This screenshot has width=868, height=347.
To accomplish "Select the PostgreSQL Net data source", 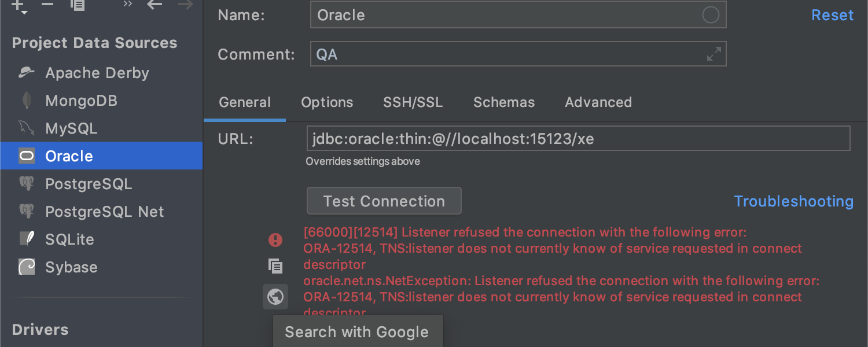I will click(x=105, y=212).
